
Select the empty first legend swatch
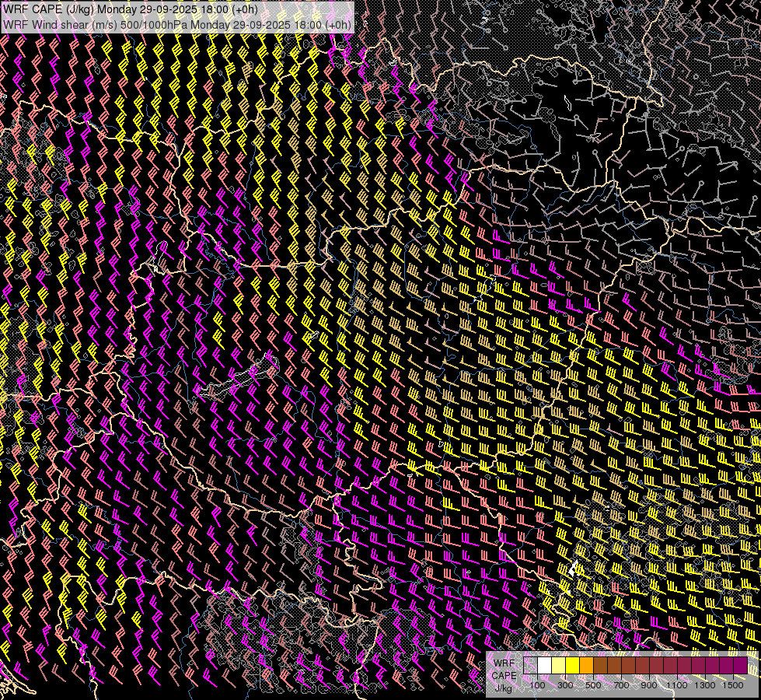pyautogui.click(x=531, y=666)
